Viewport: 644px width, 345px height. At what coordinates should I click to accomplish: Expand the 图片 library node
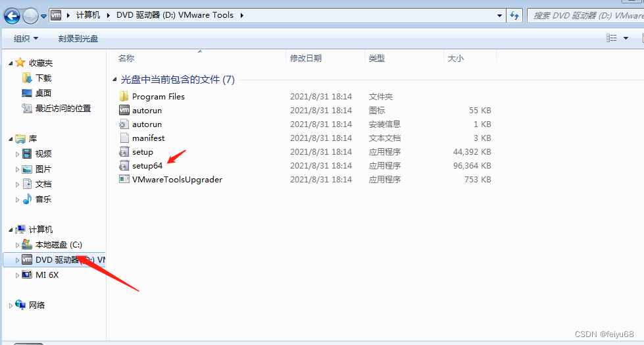click(17, 169)
